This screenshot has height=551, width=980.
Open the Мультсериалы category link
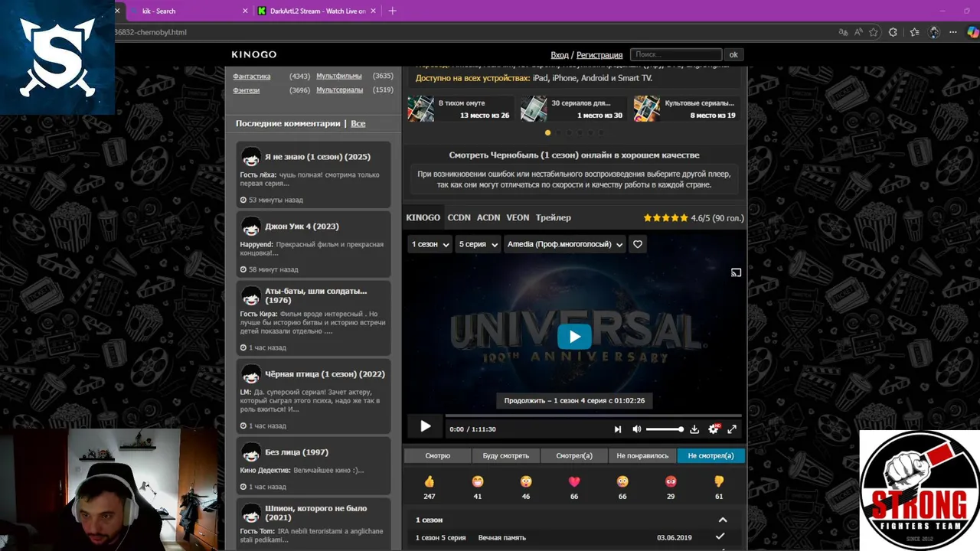pos(340,90)
